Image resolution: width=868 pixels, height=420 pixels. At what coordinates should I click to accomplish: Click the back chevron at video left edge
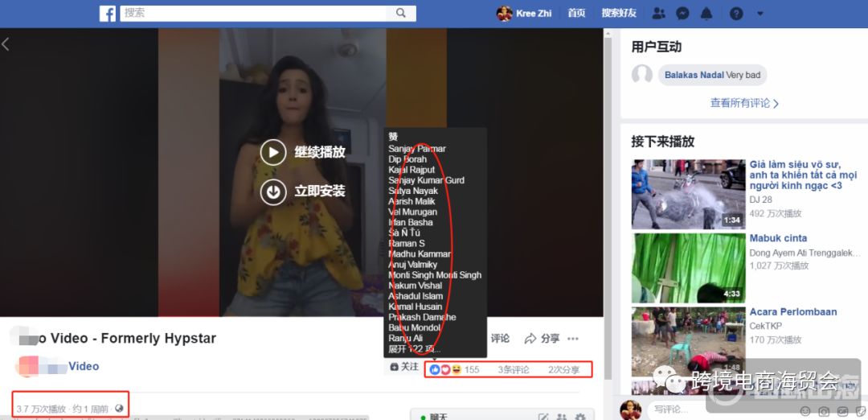6,44
